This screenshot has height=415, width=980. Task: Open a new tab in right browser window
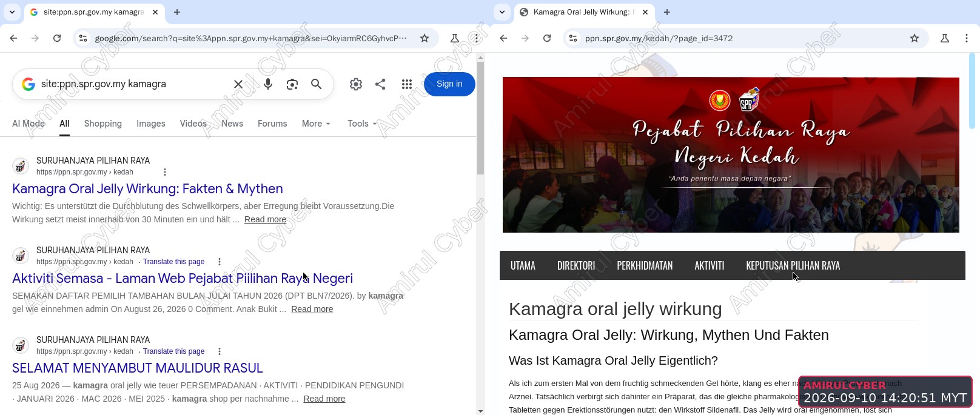click(x=667, y=12)
